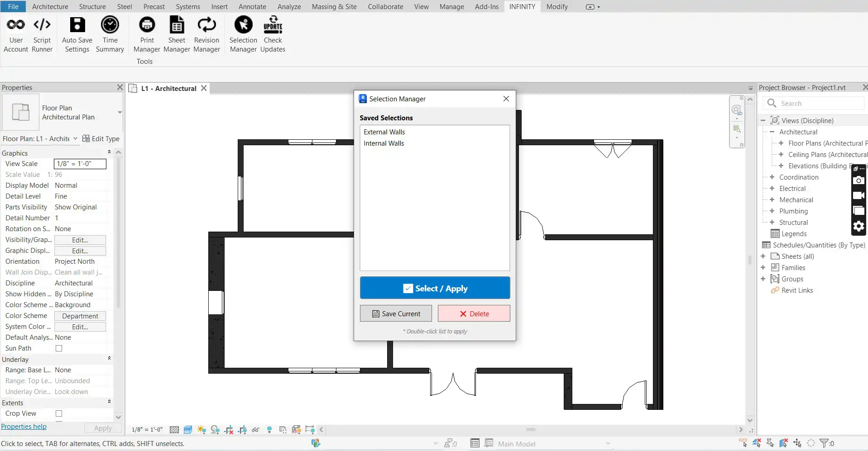Enable the Sun Path checkbox

[x=59, y=348]
